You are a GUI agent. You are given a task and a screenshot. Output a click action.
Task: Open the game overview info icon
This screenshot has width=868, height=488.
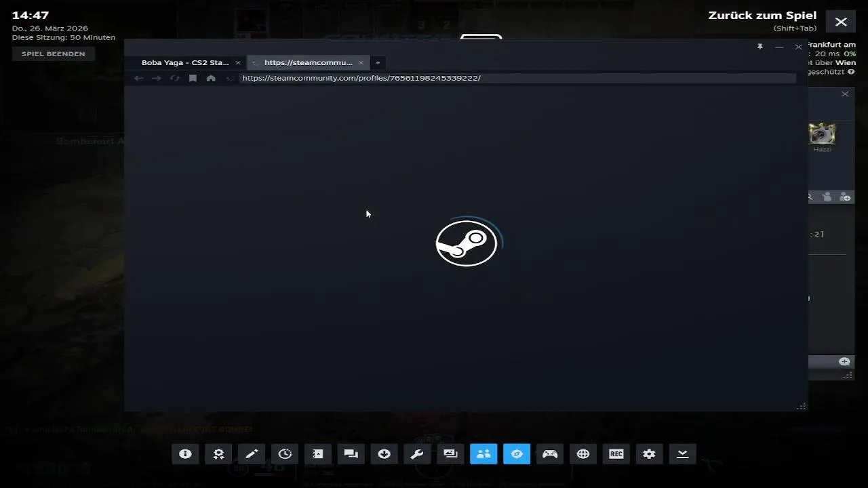coord(185,454)
